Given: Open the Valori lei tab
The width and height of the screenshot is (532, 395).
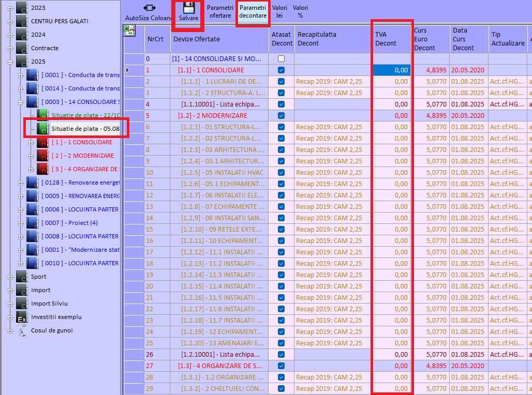Looking at the screenshot, I should tap(279, 11).
